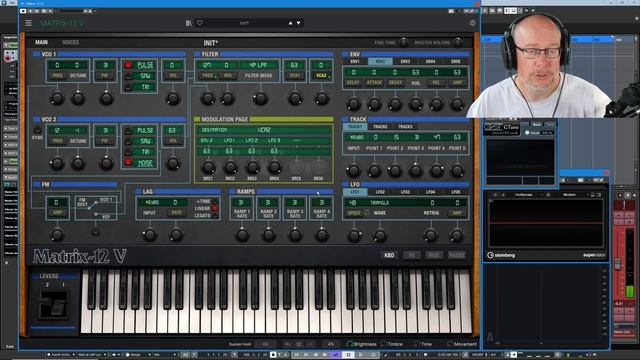Open modulation source LFO 3 selector

(274, 140)
